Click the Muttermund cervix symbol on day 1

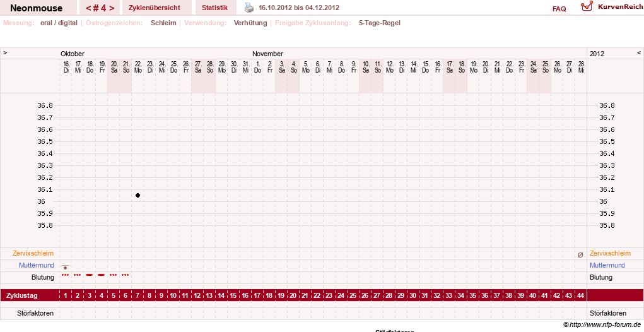(x=65, y=267)
